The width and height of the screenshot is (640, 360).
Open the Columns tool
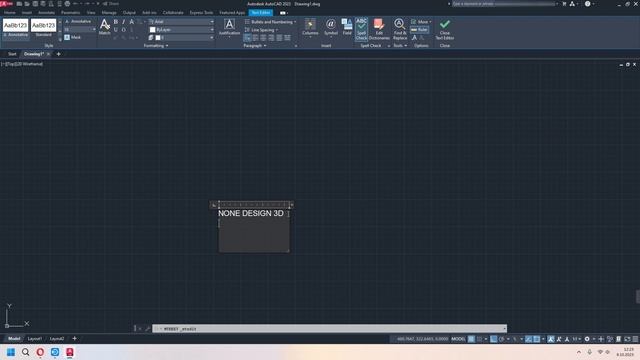click(310, 27)
